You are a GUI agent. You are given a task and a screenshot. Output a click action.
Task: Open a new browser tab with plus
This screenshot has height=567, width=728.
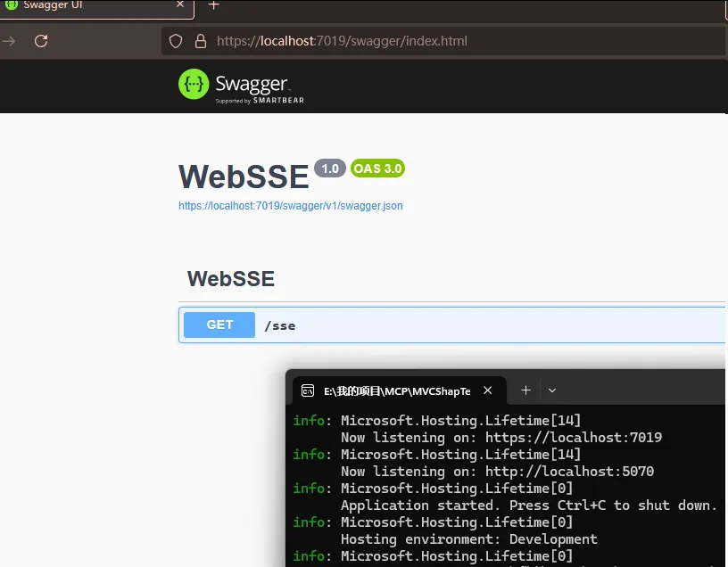[213, 5]
